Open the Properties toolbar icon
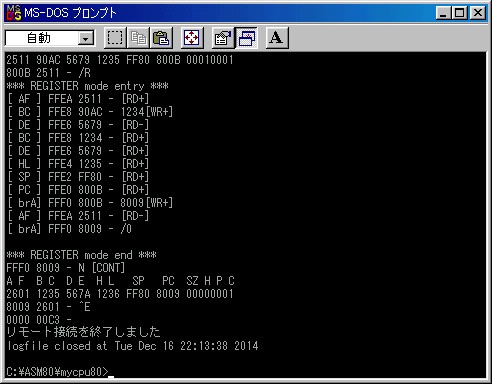This screenshot has height=384, width=492. click(x=223, y=38)
